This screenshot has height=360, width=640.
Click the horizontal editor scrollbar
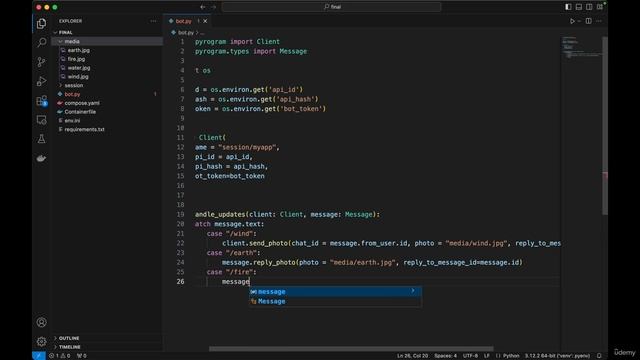[x=351, y=349]
